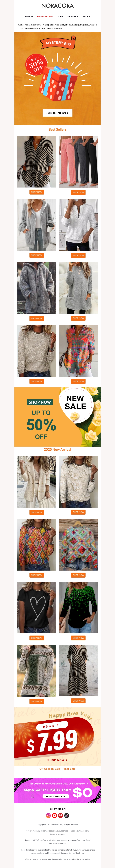115x868 pixels.
Task: Open the SHOES menu item
Action: 86,16
